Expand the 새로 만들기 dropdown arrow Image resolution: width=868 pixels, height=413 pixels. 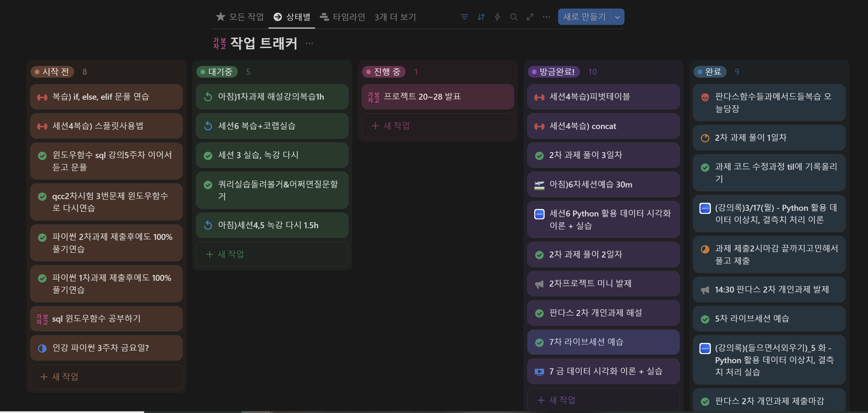click(x=617, y=17)
